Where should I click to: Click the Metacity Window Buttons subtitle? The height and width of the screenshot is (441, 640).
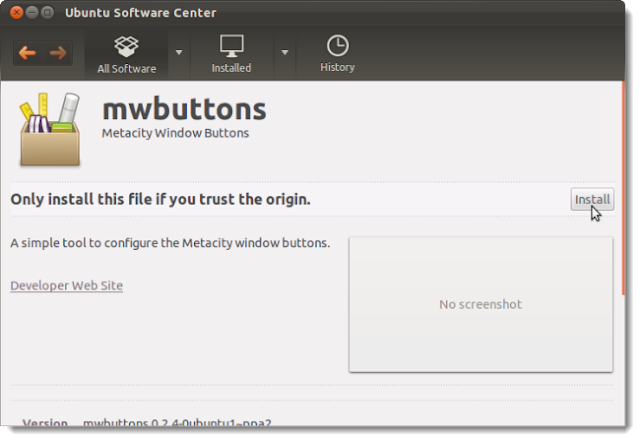pyautogui.click(x=175, y=133)
